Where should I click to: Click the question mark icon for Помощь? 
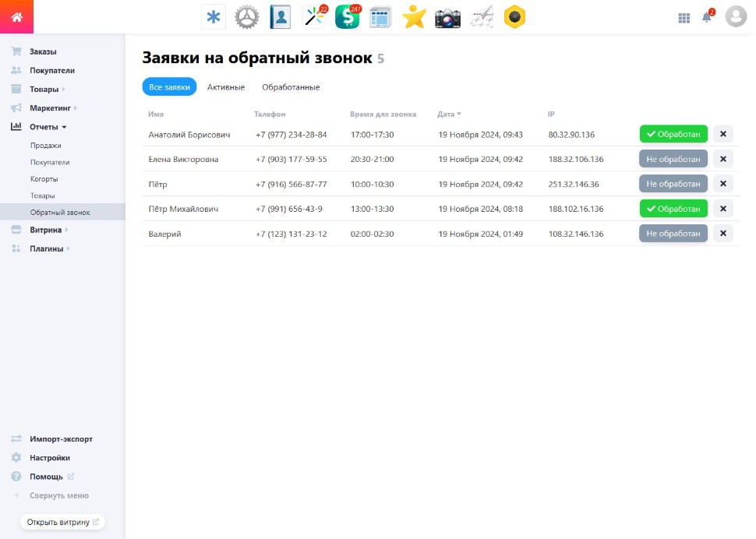pos(16,477)
